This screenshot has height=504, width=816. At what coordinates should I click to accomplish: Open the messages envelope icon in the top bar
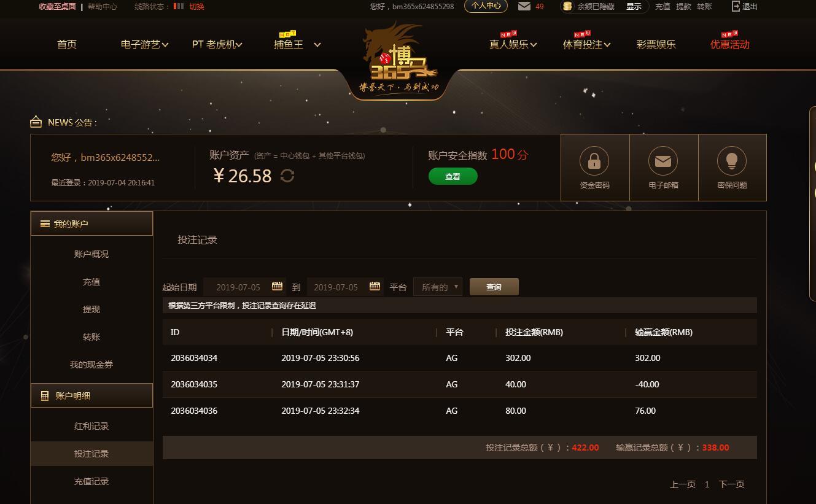pos(524,6)
